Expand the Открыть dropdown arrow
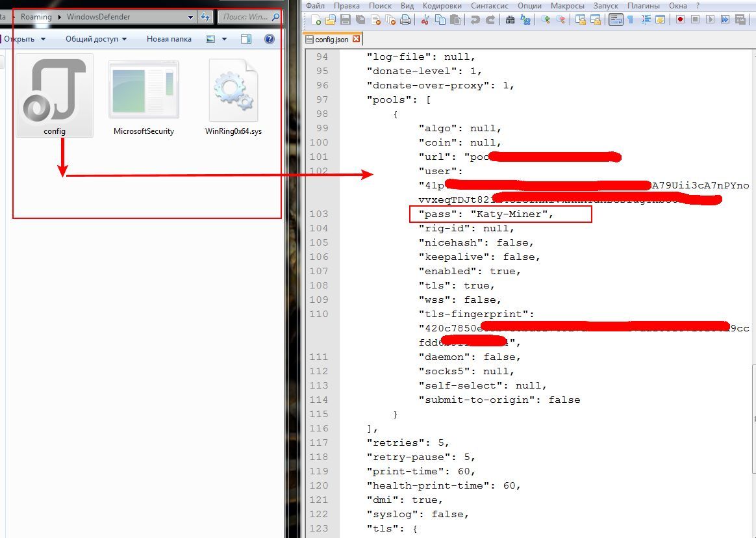The height and width of the screenshot is (538, 756). click(x=44, y=39)
